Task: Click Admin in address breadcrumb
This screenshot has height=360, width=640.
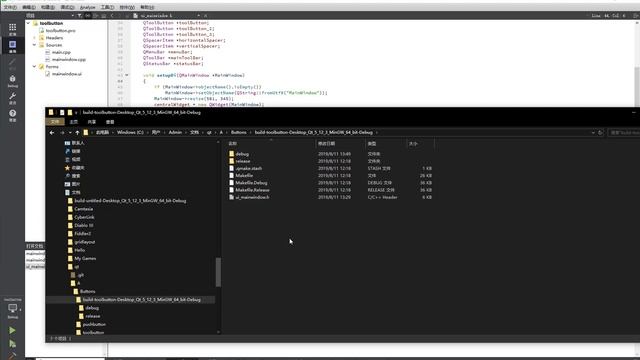Action: point(175,133)
